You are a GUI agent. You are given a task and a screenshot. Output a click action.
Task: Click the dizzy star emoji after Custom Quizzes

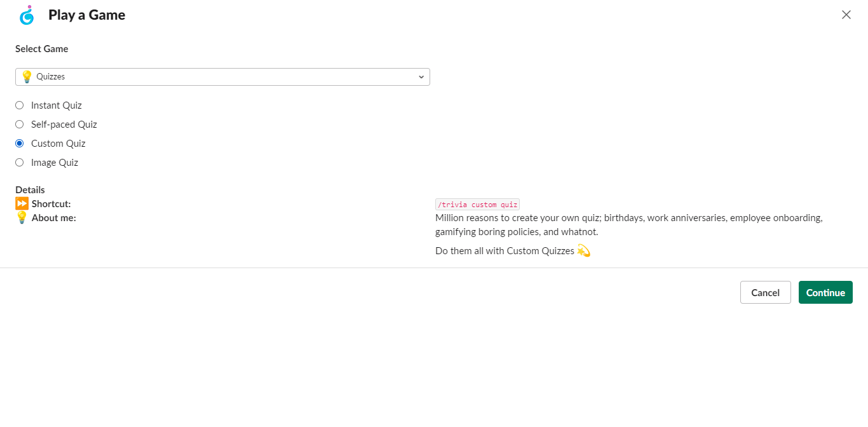584,250
